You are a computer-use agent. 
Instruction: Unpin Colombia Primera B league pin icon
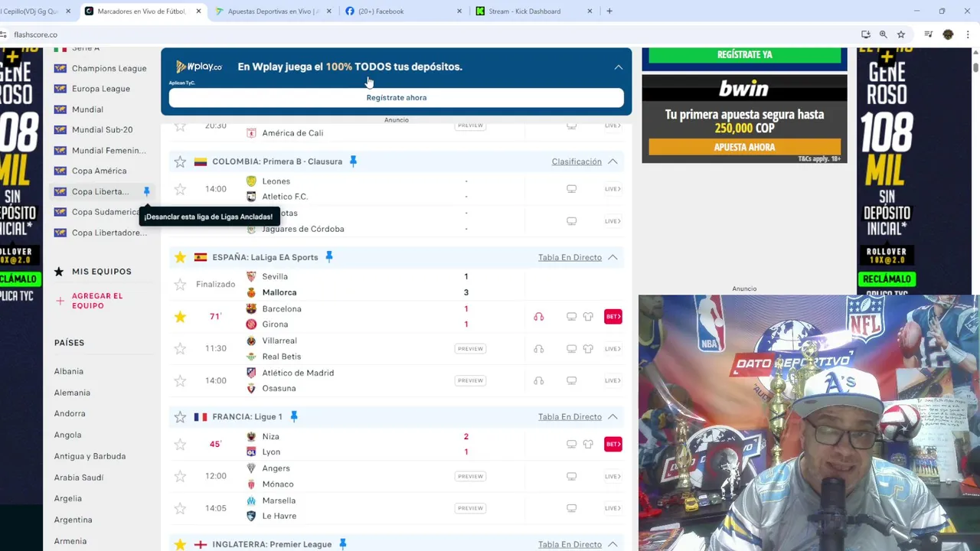tap(353, 161)
